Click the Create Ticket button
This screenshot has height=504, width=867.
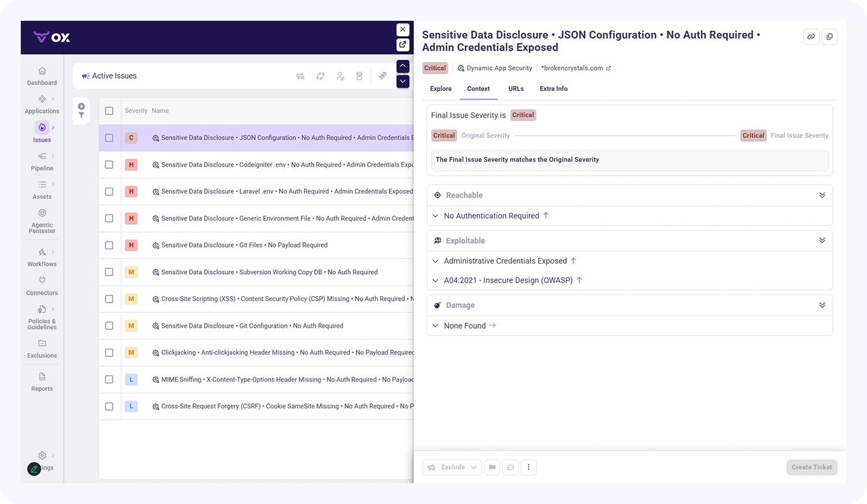coord(812,467)
